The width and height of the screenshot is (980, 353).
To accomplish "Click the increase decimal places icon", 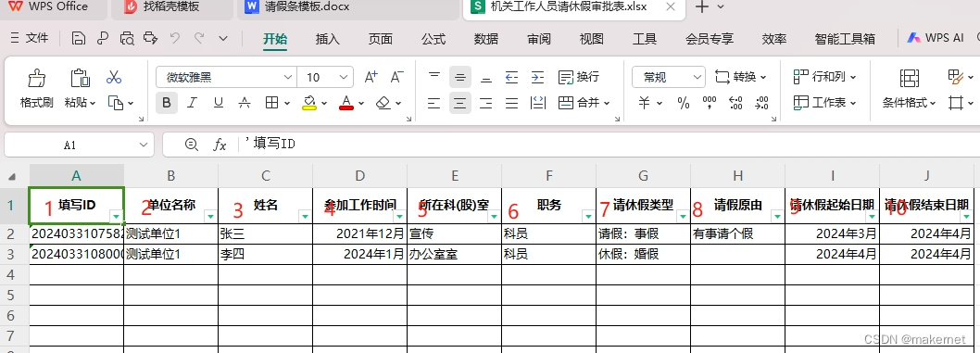I will click(735, 103).
